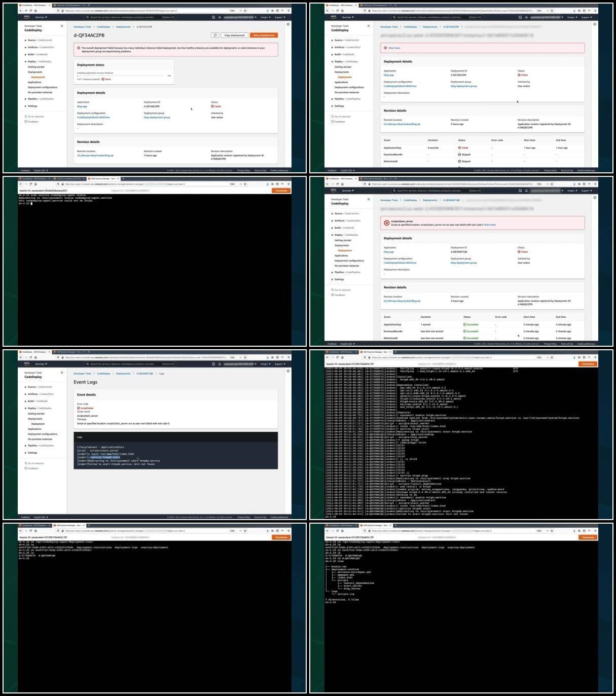Click 'Unit codedeploy-agent.service could not be found' line
The height and width of the screenshot is (696, 616).
tap(56, 200)
